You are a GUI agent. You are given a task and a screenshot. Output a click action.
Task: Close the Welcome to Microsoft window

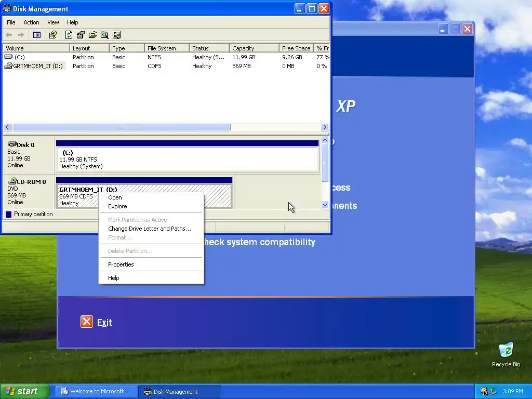pyautogui.click(x=467, y=29)
